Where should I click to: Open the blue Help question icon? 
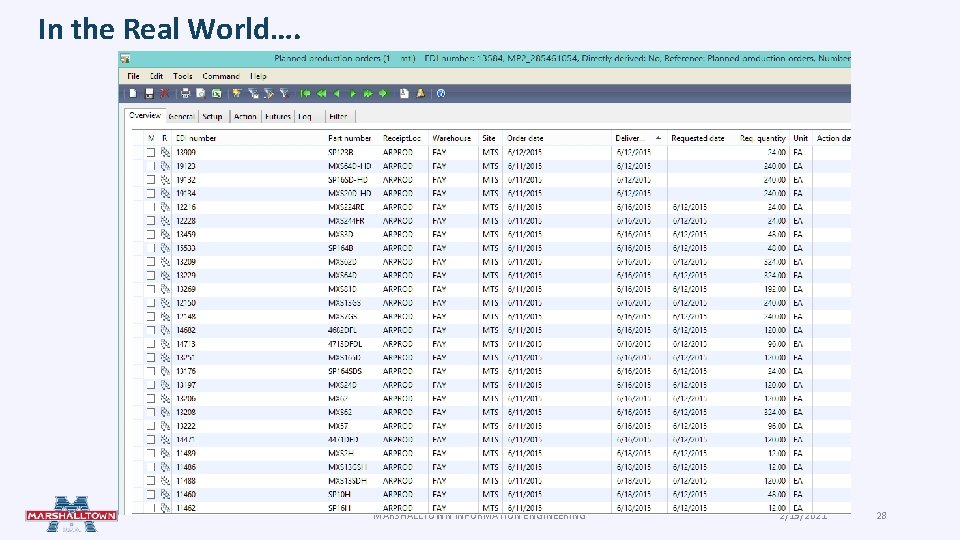pyautogui.click(x=441, y=94)
